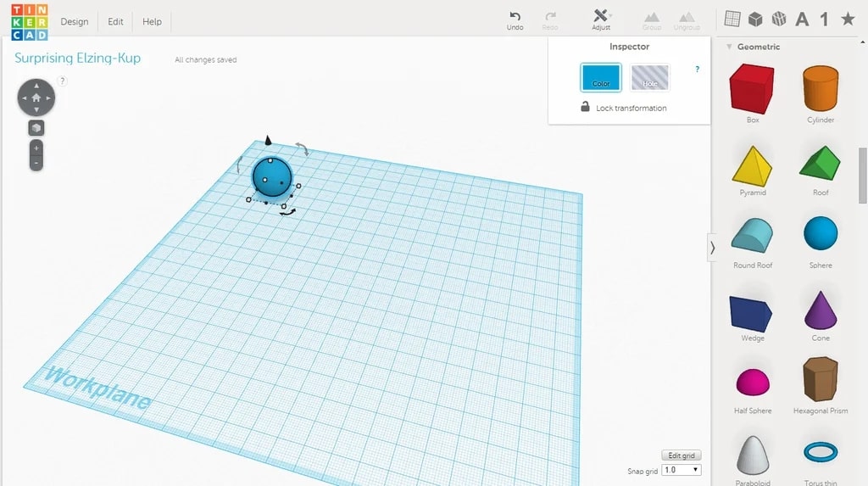Click the black cone height handle above sphere
The image size is (868, 486).
[x=269, y=140]
